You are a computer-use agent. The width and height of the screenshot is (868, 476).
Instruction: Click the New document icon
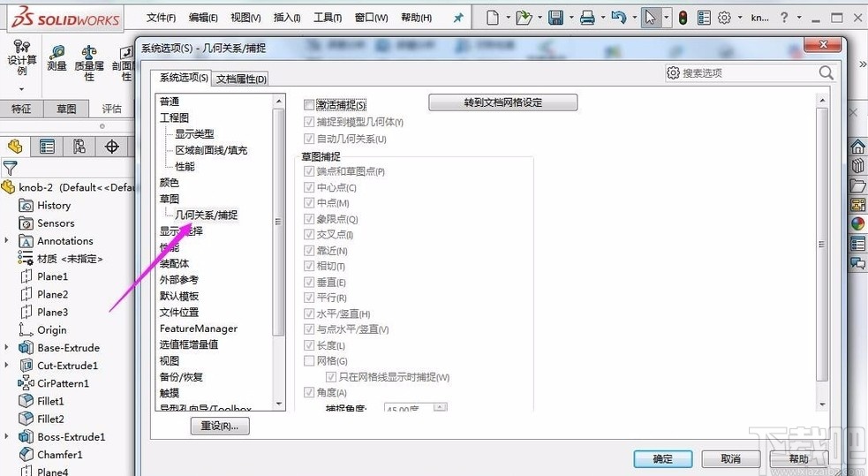493,18
